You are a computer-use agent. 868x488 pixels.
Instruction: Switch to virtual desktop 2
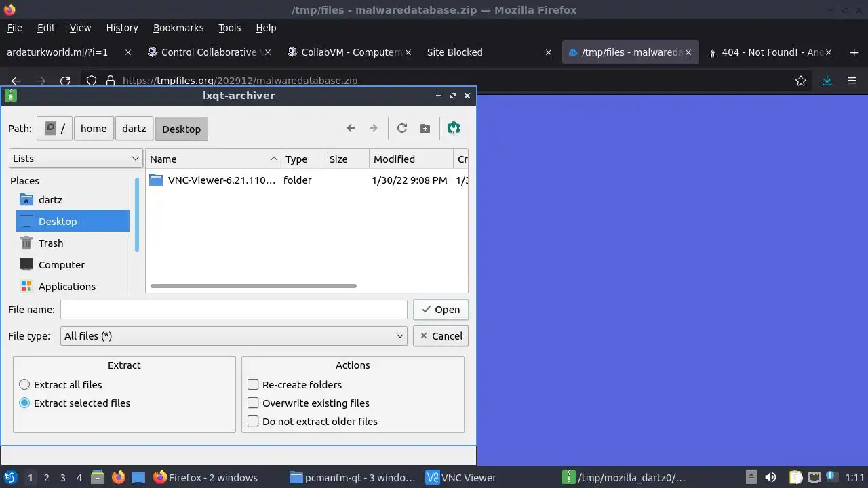[46, 477]
